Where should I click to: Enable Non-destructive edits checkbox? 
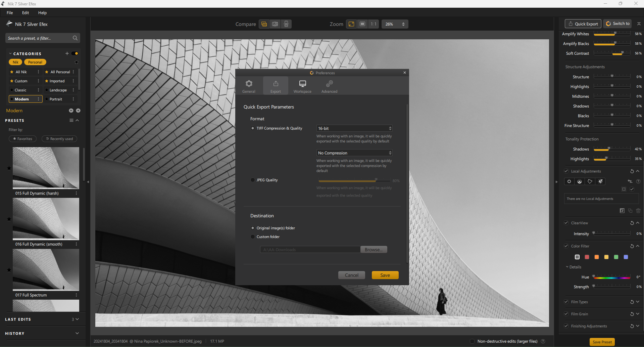pyautogui.click(x=472, y=341)
